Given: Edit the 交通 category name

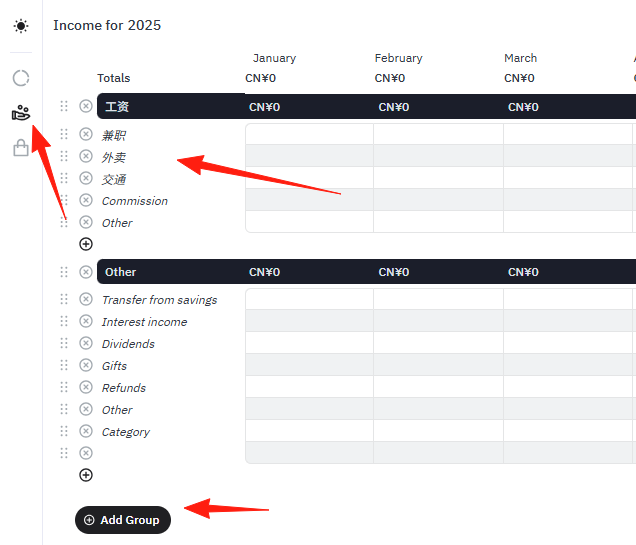Looking at the screenshot, I should click(x=114, y=179).
